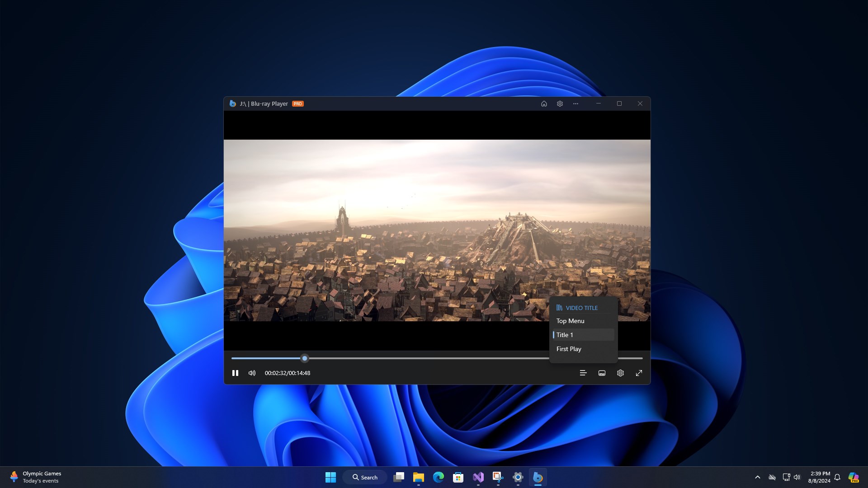
Task: Open the subtitles icon in control bar
Action: click(602, 373)
